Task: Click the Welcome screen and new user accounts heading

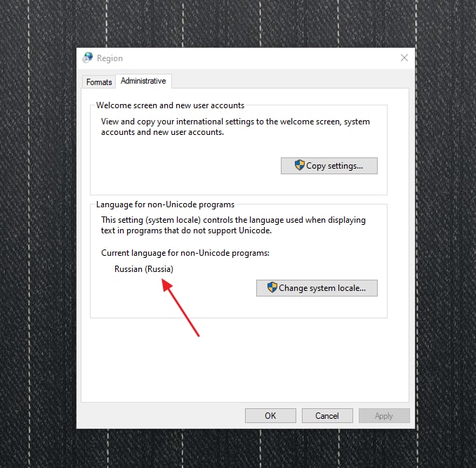Action: [170, 105]
